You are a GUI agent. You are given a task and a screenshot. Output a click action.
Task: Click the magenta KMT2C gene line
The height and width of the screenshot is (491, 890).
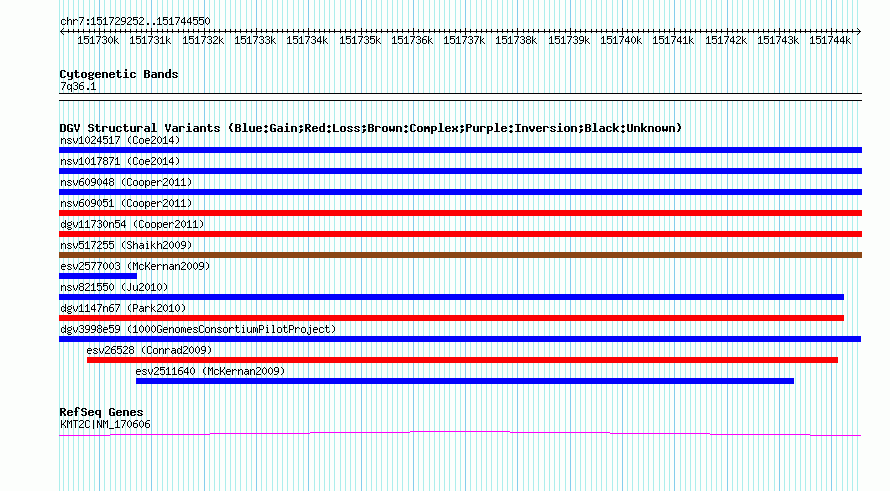click(x=460, y=434)
